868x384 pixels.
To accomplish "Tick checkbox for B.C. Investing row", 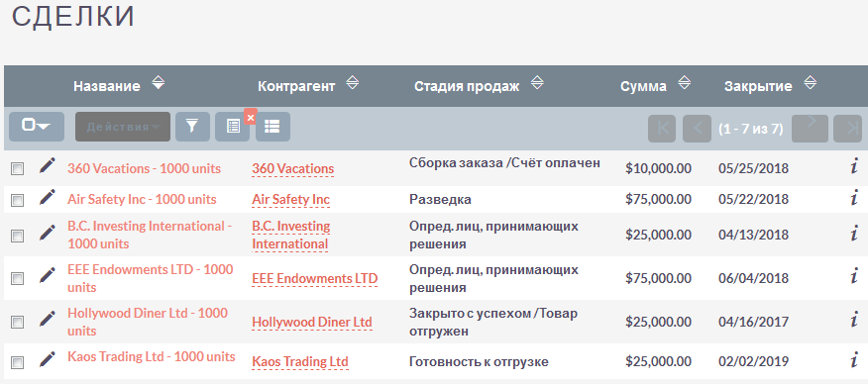I will [18, 236].
